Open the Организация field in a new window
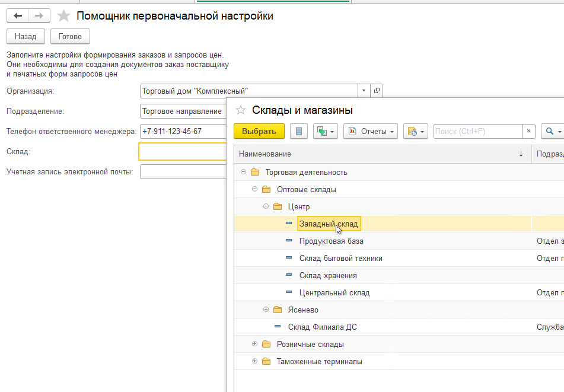564x392 pixels. pyautogui.click(x=377, y=91)
